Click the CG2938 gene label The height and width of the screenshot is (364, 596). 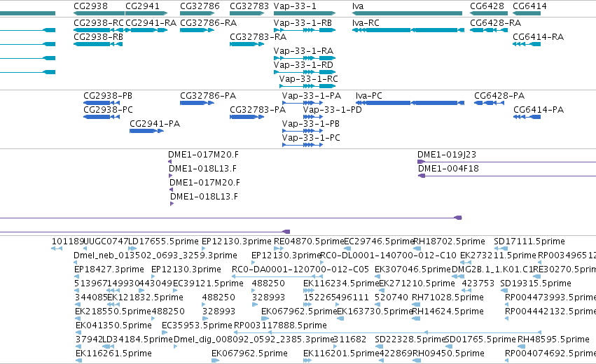[90, 6]
